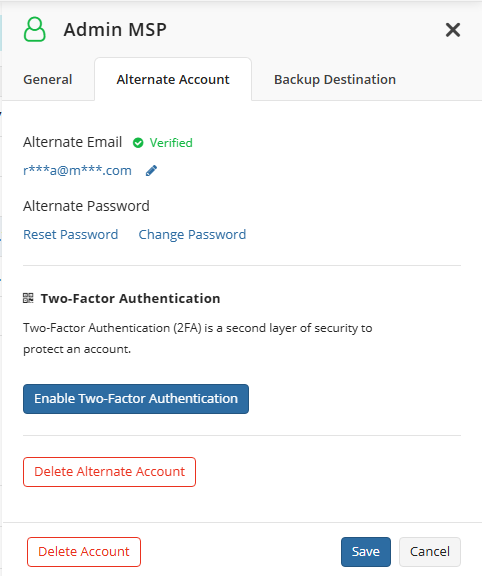Click the Delete Alternate Account button
The height and width of the screenshot is (576, 482).
pos(109,472)
